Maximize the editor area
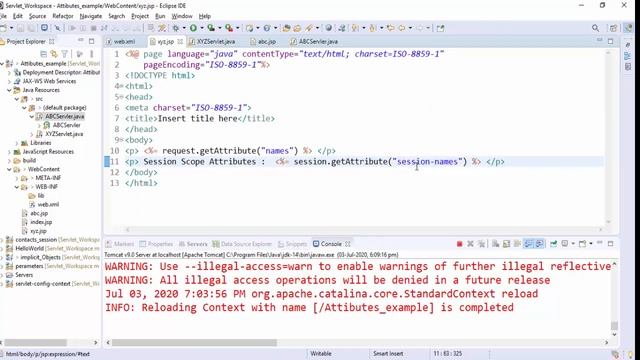The height and width of the screenshot is (360, 640). pos(611,41)
